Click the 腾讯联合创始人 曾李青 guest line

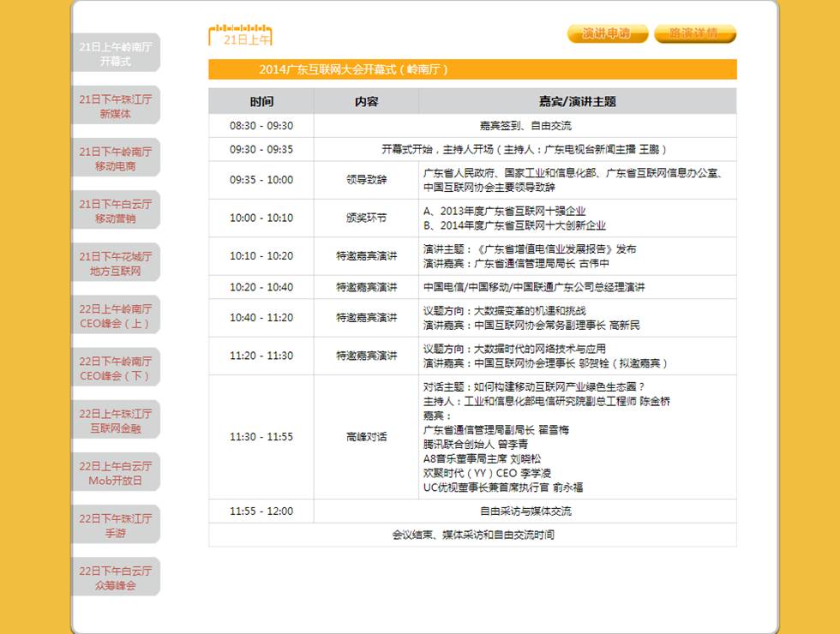tap(475, 445)
